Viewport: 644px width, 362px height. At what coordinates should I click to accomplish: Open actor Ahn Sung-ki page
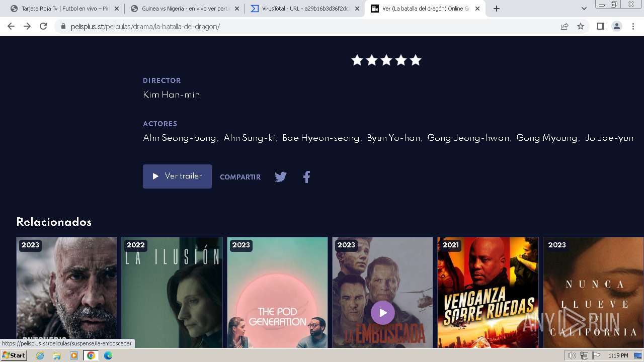249,138
